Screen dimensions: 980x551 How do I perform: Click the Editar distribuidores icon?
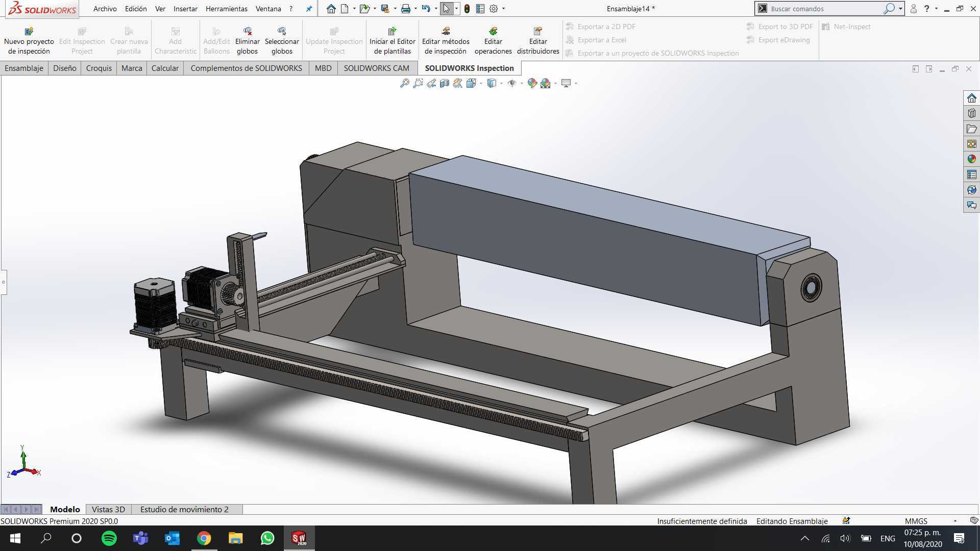(x=538, y=32)
